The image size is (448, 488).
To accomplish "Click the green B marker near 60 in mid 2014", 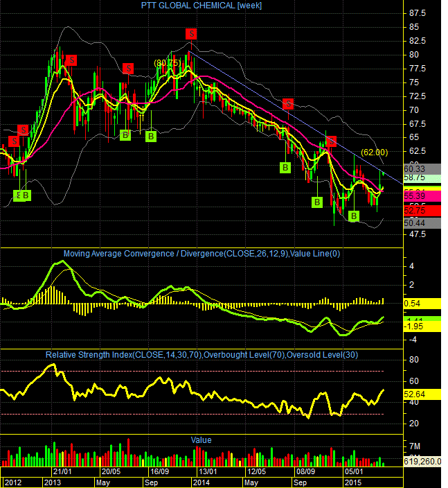I will pyautogui.click(x=285, y=168).
